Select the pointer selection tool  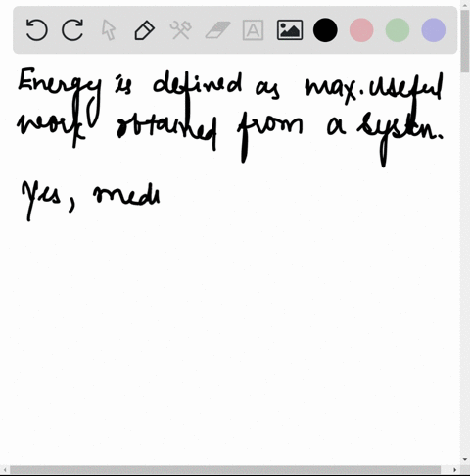point(109,30)
